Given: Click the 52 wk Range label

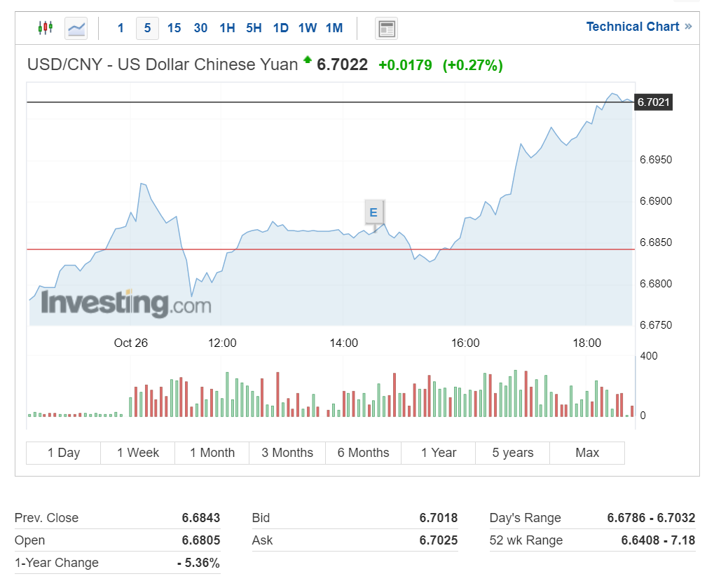Looking at the screenshot, I should 526,540.
